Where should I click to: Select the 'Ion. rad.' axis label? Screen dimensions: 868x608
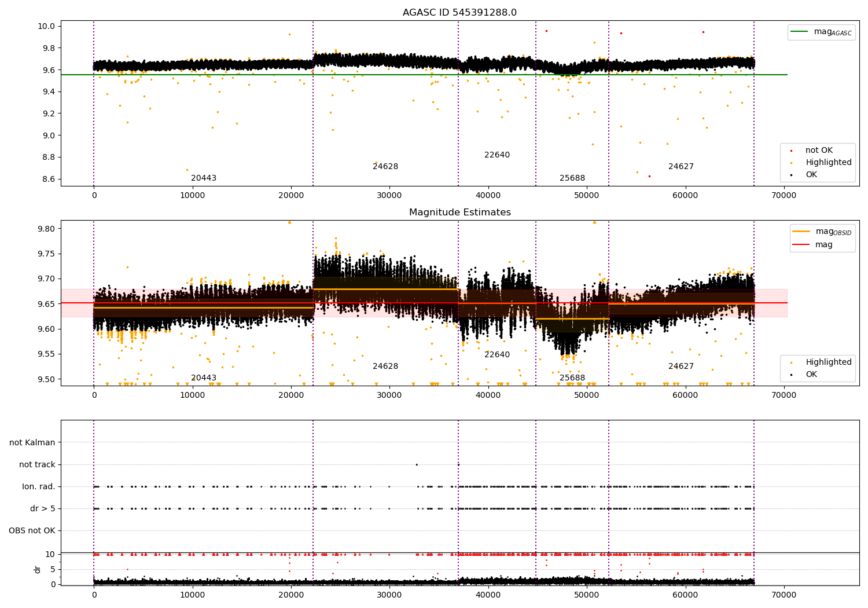point(39,486)
